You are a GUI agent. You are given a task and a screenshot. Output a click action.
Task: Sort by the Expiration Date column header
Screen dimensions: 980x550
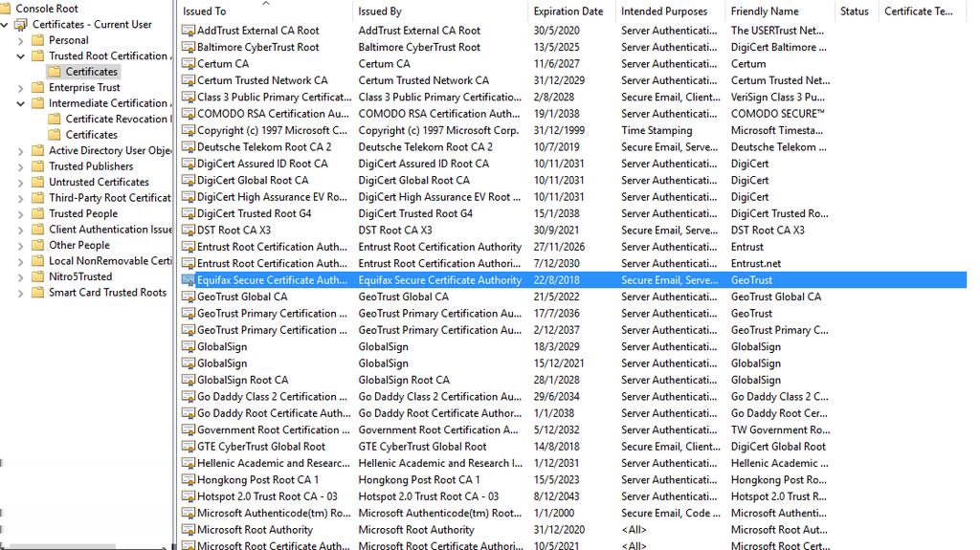click(572, 11)
